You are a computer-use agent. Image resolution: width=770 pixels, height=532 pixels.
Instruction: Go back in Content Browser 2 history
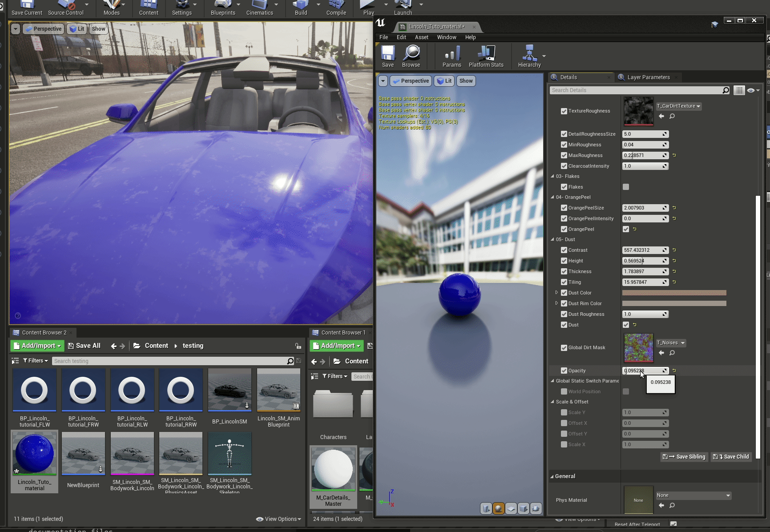coord(113,346)
